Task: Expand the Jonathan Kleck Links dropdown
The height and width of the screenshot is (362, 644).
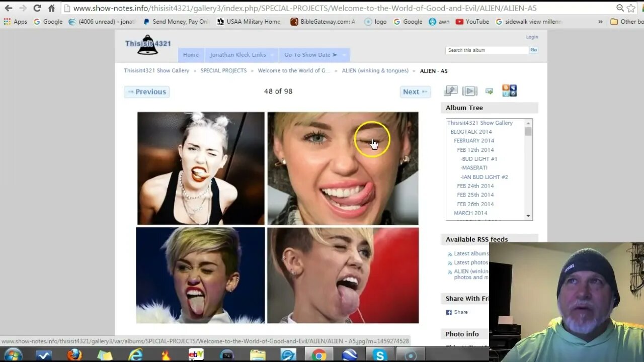Action: (242, 55)
